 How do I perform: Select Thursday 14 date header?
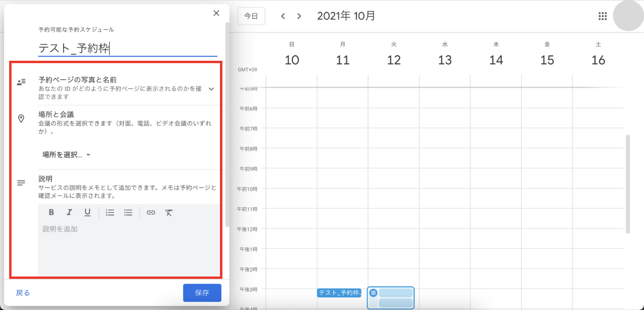[x=496, y=60]
